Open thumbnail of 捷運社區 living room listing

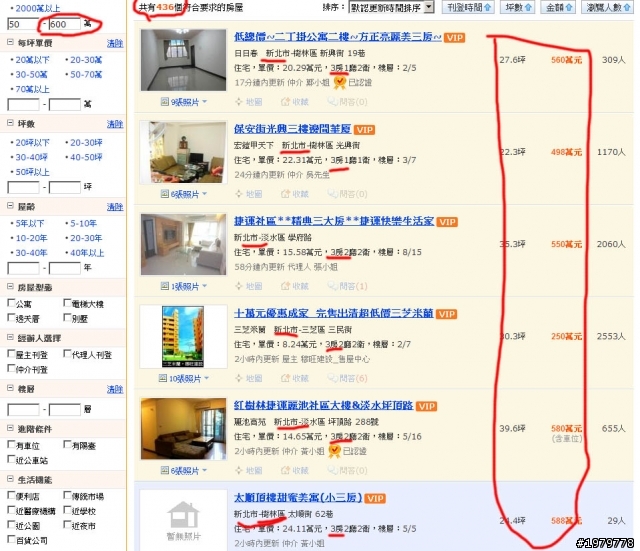pyautogui.click(x=183, y=244)
